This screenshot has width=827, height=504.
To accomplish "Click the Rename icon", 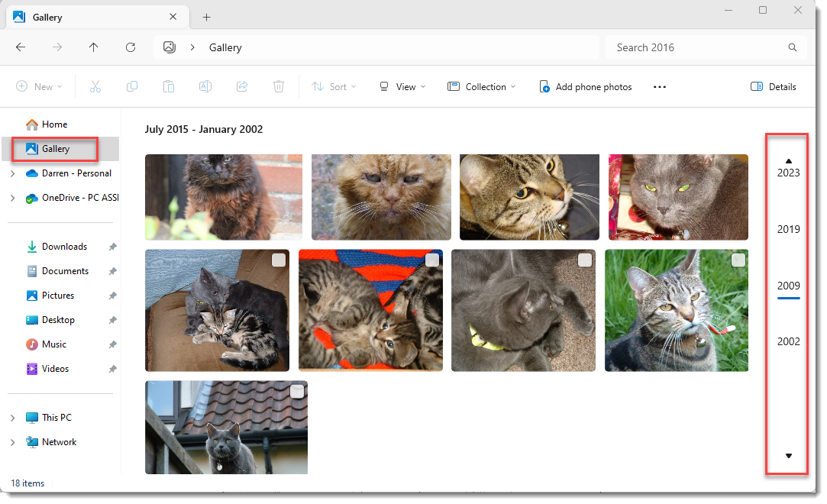I will [x=205, y=86].
